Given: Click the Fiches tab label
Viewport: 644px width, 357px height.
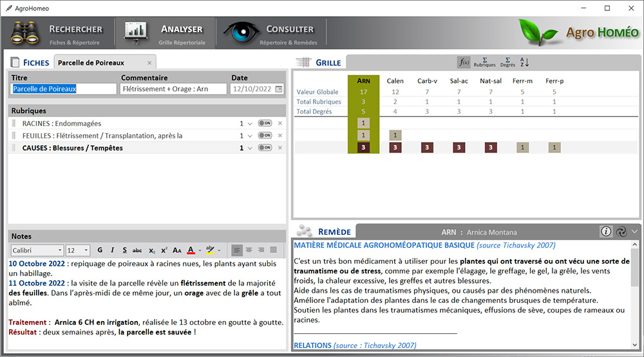Looking at the screenshot, I should tap(36, 63).
